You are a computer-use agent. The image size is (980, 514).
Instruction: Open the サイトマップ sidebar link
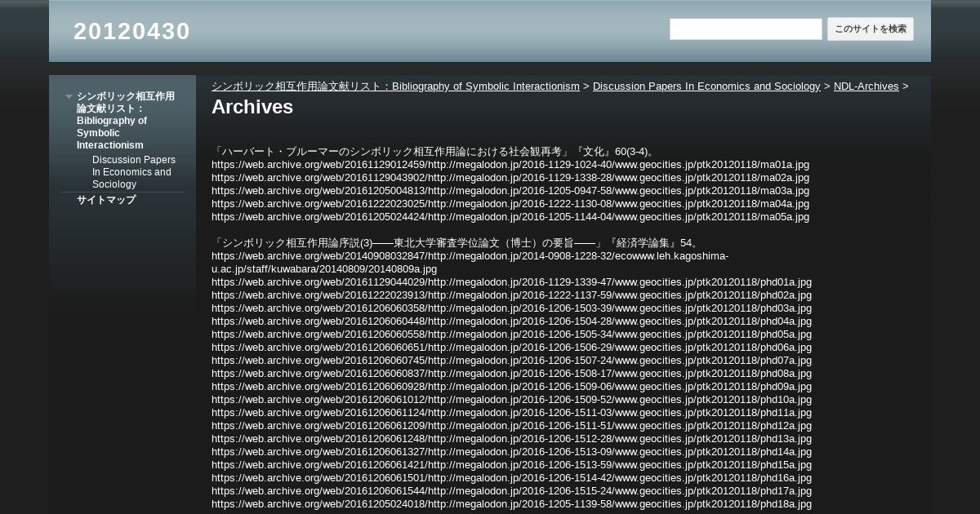[106, 200]
